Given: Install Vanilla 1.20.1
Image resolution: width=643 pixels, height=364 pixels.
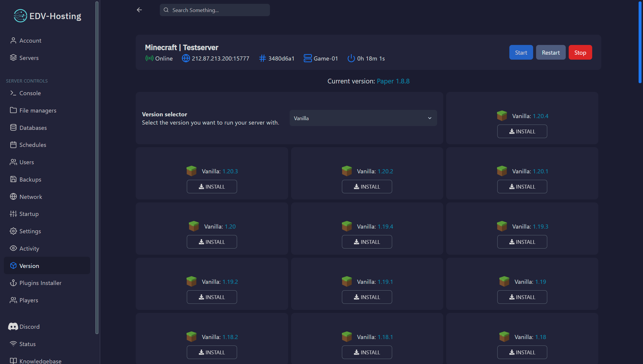Looking at the screenshot, I should 522,187.
